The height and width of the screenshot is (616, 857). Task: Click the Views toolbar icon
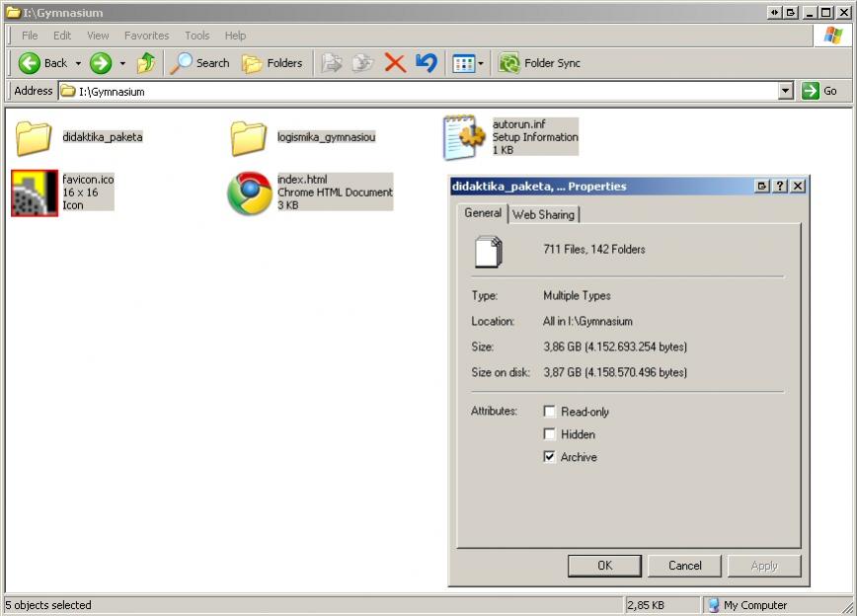(x=463, y=64)
